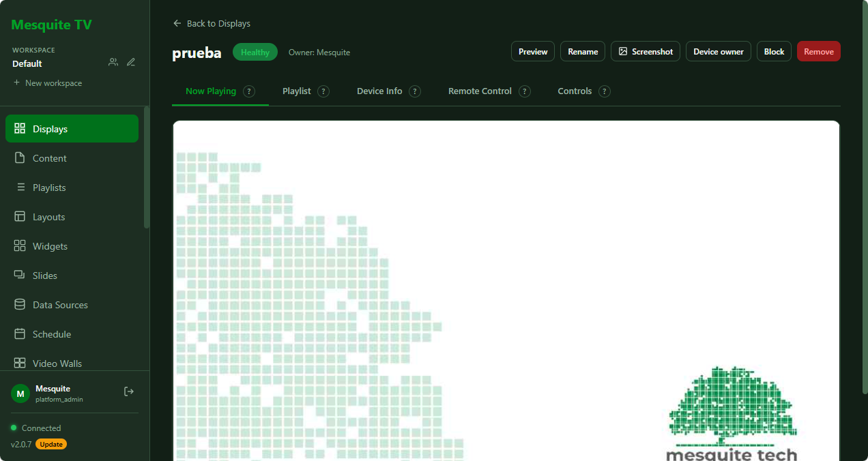Log out using the sign-out icon
This screenshot has height=461, width=868.
pos(129,391)
